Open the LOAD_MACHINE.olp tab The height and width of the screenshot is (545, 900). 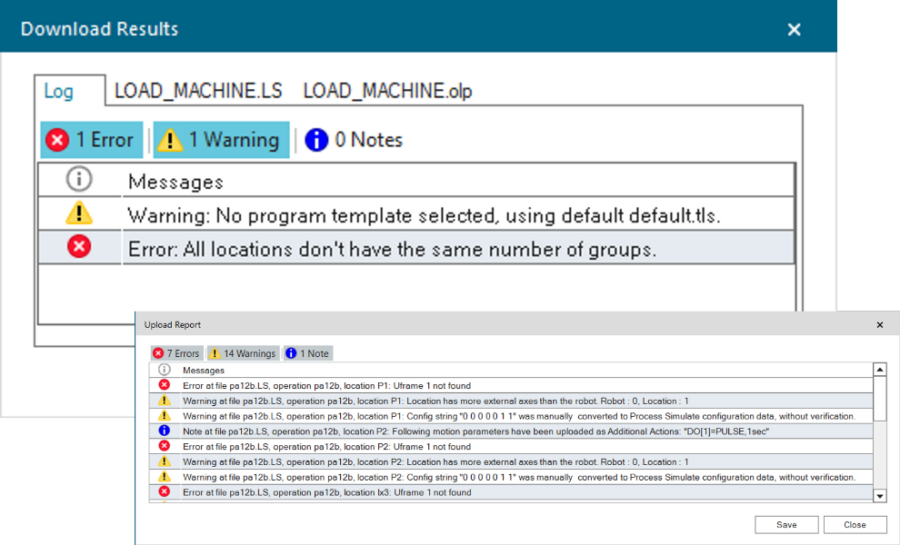tap(387, 91)
